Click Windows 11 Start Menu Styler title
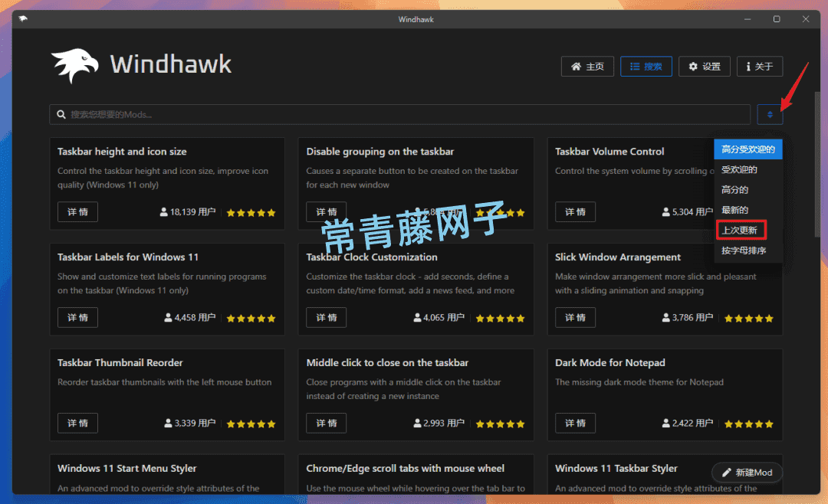The height and width of the screenshot is (504, 828). click(x=127, y=468)
